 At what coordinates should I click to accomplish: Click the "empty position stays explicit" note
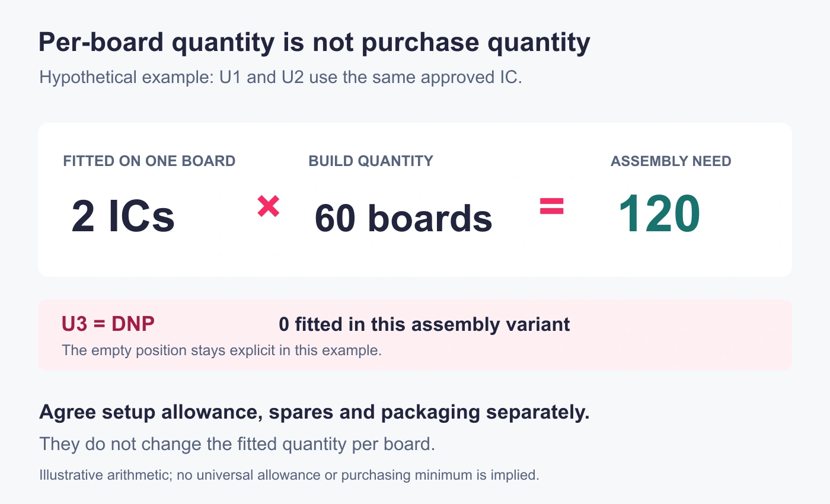(222, 350)
